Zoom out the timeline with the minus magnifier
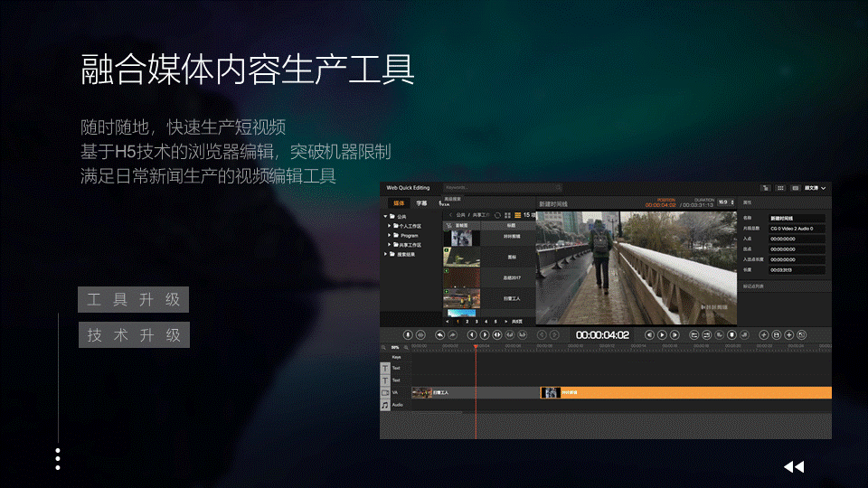 383,347
